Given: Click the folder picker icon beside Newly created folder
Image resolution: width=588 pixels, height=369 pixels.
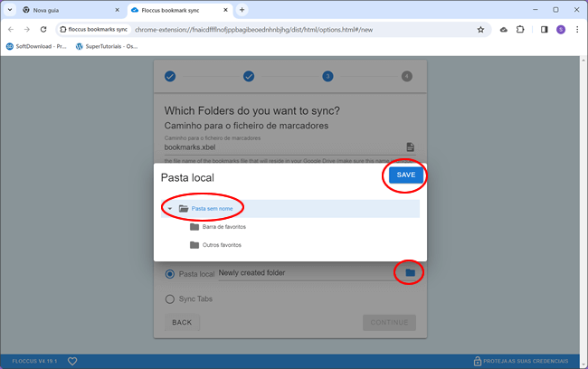Looking at the screenshot, I should [x=410, y=272].
